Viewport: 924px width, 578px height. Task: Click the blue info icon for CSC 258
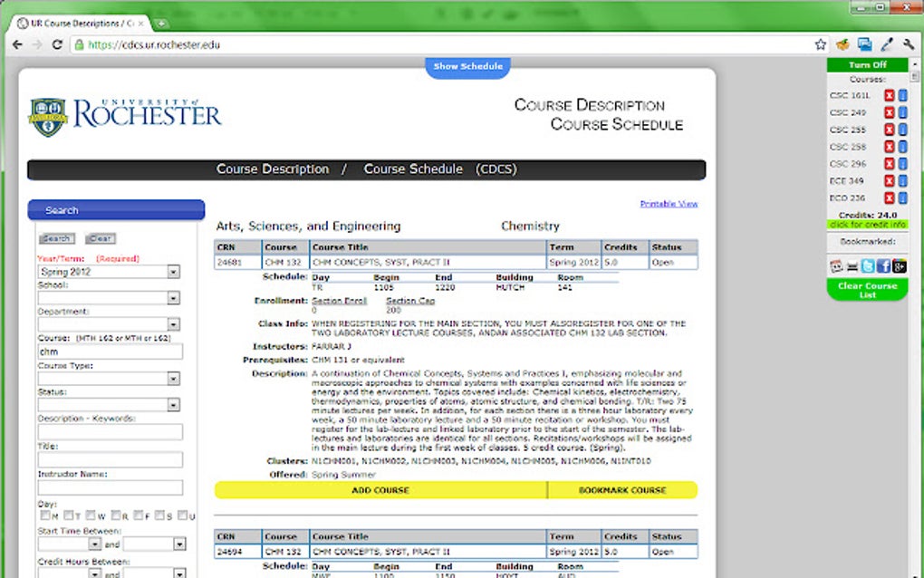[x=903, y=146]
